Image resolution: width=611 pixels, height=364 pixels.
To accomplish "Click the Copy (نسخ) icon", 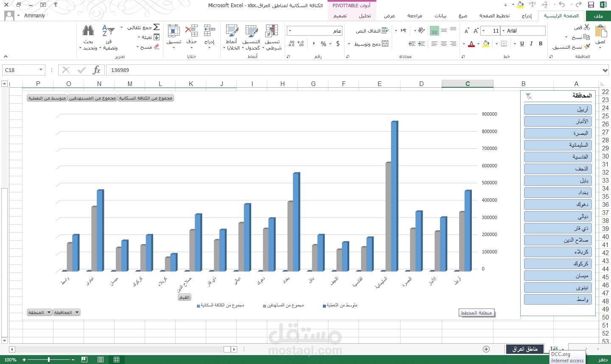I will click(x=587, y=37).
